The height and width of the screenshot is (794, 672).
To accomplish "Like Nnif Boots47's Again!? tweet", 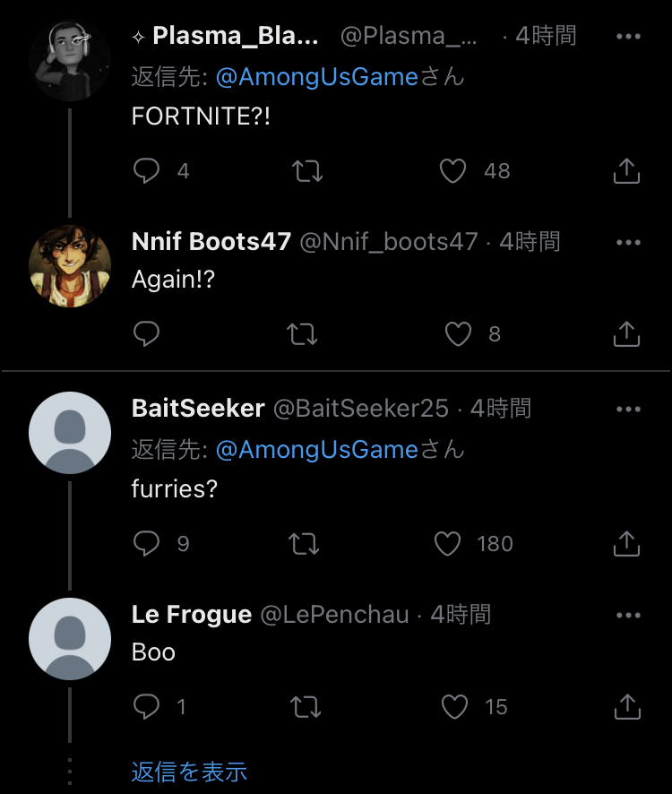I will [x=458, y=334].
